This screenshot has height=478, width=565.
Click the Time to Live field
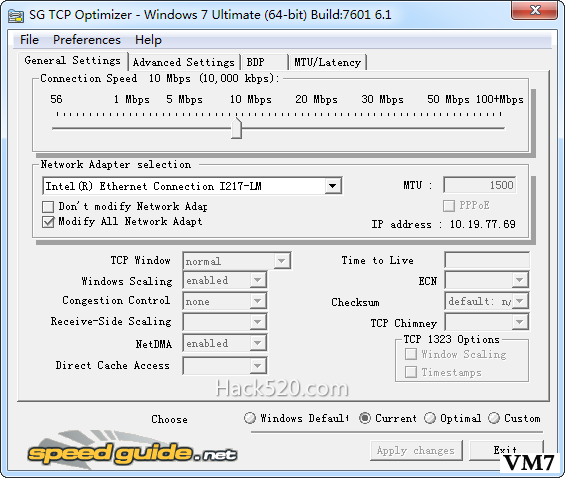pyautogui.click(x=487, y=260)
